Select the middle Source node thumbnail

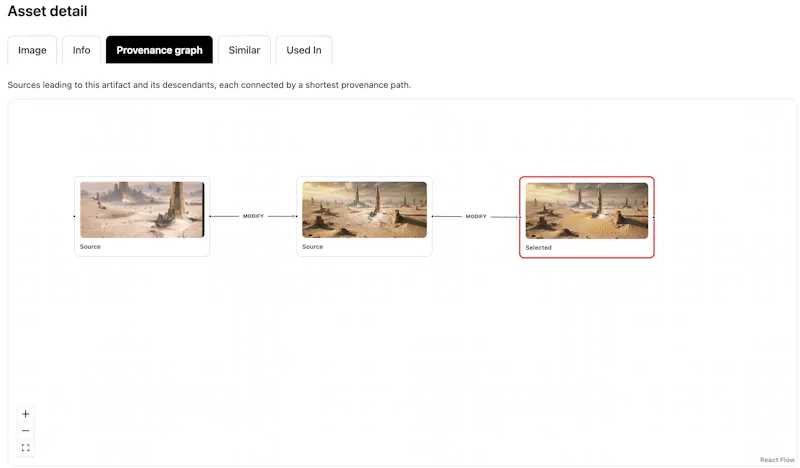[x=364, y=210]
